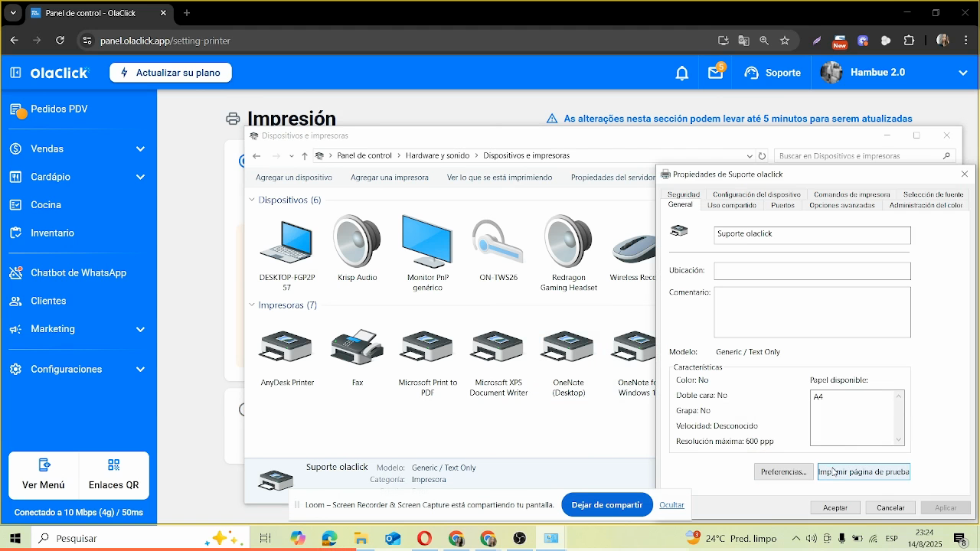Click Agregar una impresora
980x551 pixels.
[x=390, y=178]
